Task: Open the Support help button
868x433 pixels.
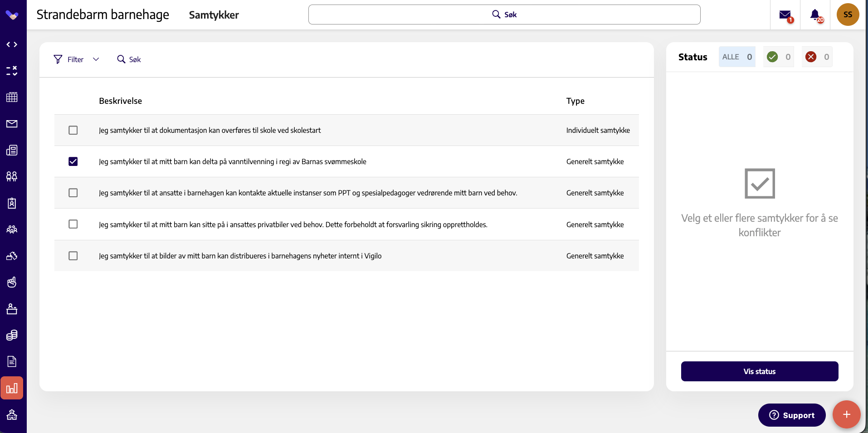Action: pyautogui.click(x=792, y=415)
